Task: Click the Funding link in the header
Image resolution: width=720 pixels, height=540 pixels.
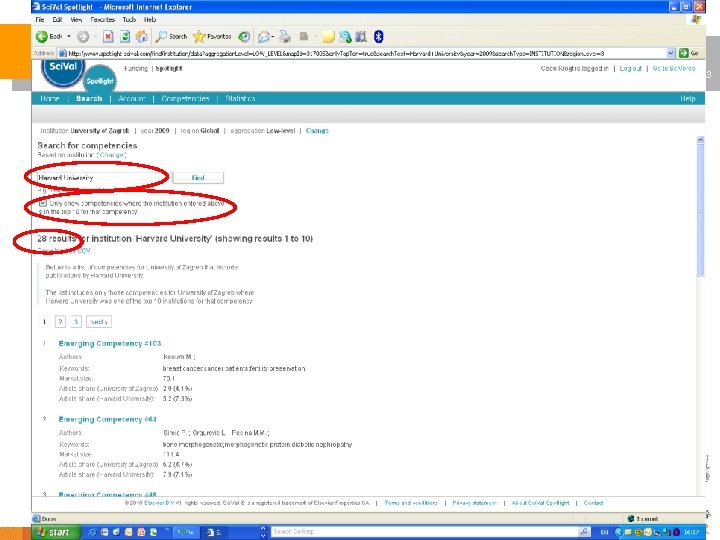Action: [136, 68]
